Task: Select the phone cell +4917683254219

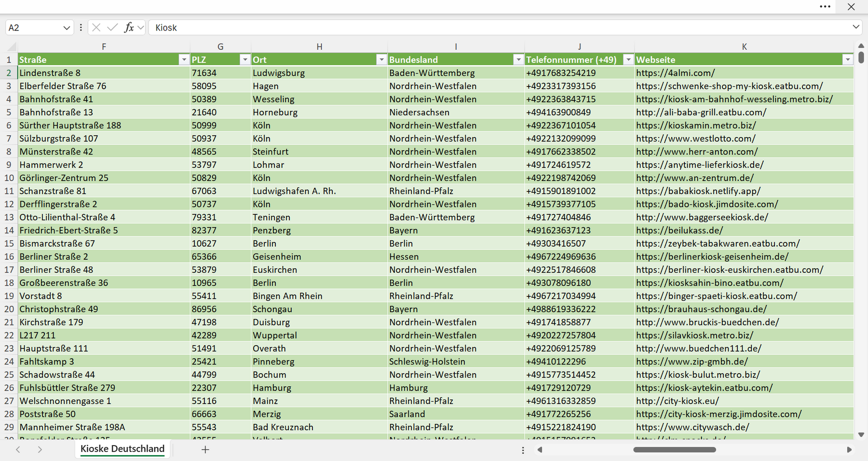Action: 579,73
